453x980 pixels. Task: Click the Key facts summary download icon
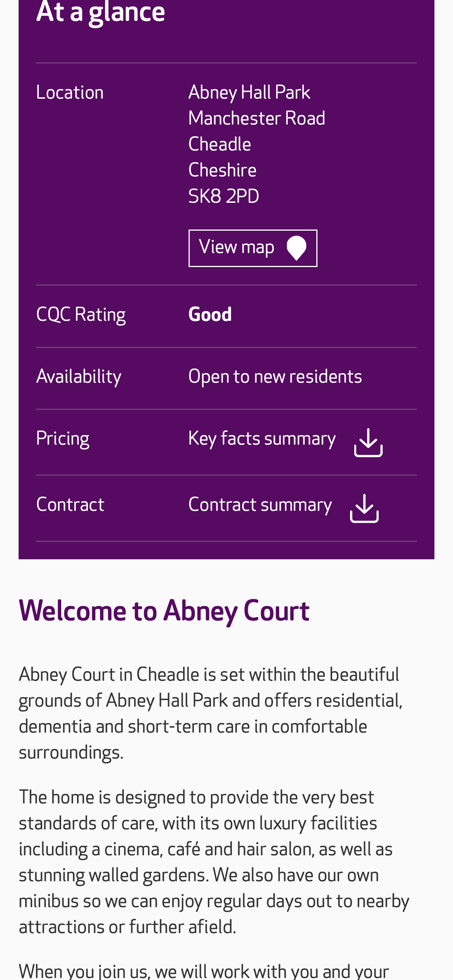click(368, 442)
